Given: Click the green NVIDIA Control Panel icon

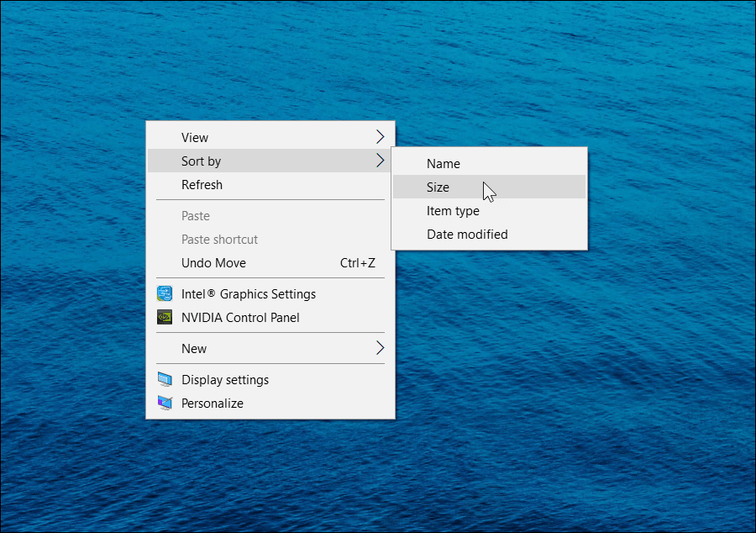Looking at the screenshot, I should click(x=165, y=318).
